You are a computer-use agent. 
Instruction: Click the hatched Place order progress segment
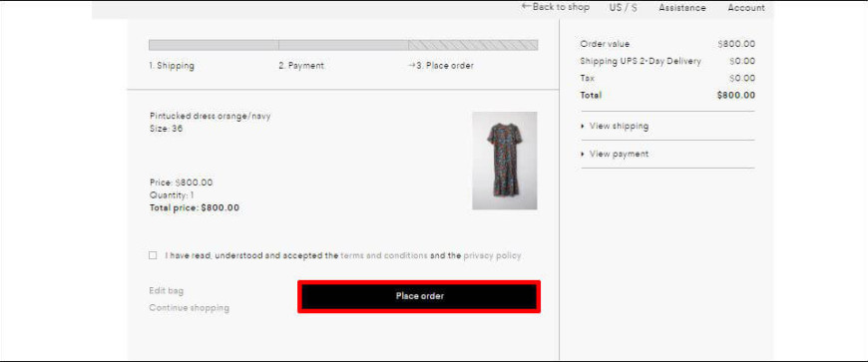click(473, 45)
